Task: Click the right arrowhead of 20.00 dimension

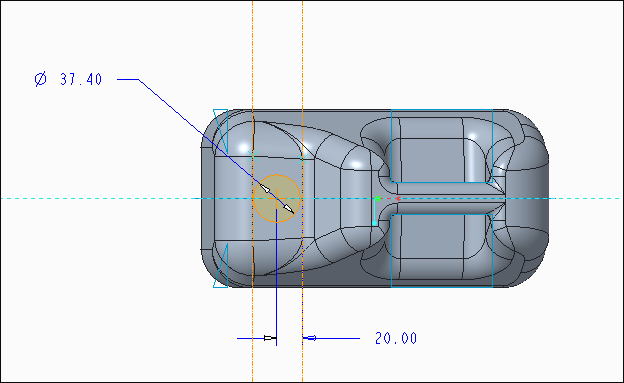Action: tap(310, 338)
